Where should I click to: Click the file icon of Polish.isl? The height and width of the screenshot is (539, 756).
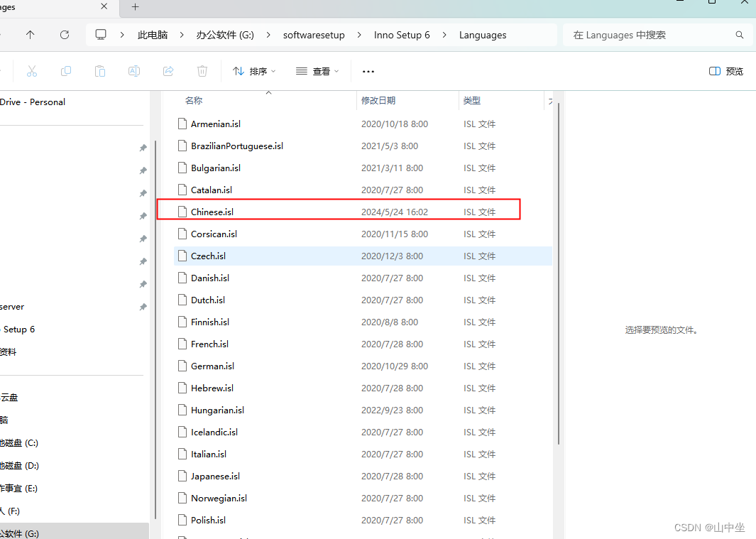tap(182, 520)
